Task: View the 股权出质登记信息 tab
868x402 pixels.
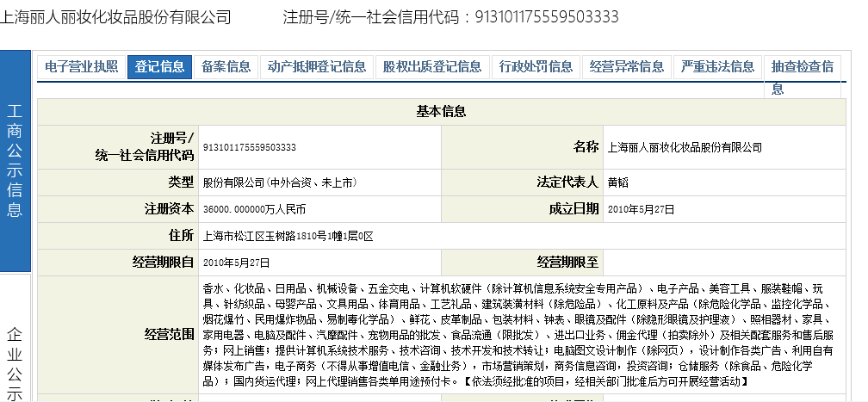Action: [431, 67]
